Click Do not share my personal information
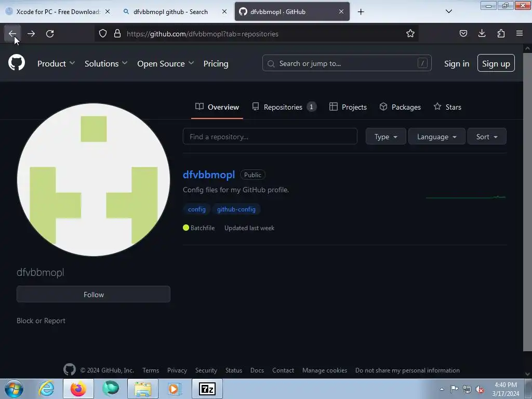This screenshot has height=399, width=532. point(407,370)
